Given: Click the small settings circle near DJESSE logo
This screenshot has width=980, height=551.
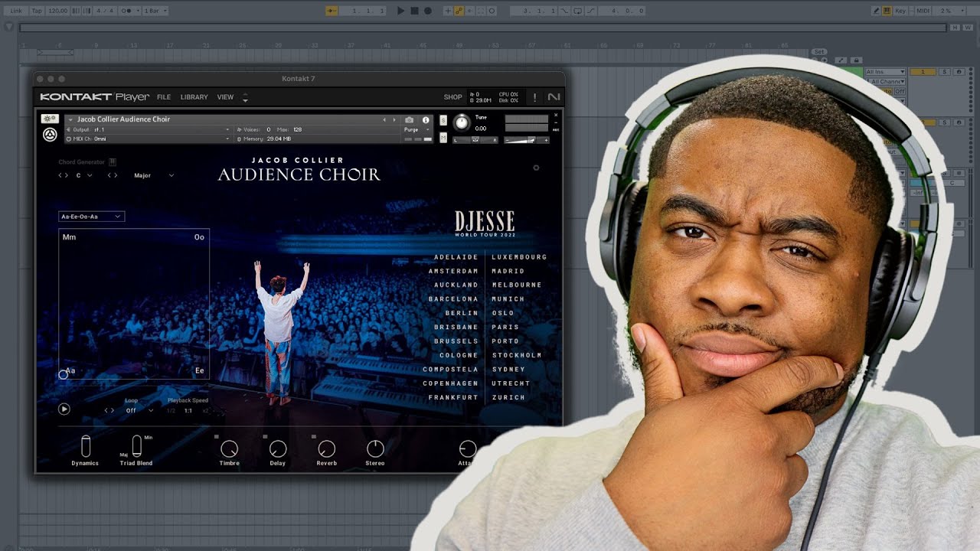Looking at the screenshot, I should [536, 168].
